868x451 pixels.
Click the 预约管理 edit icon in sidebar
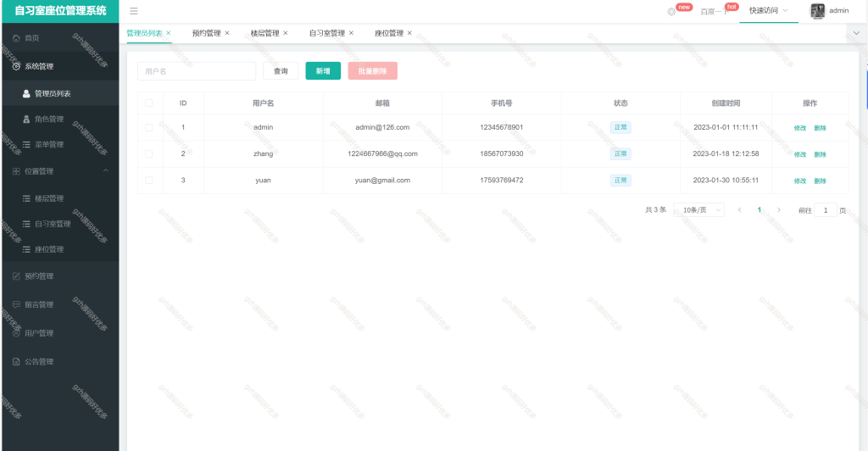[16, 276]
